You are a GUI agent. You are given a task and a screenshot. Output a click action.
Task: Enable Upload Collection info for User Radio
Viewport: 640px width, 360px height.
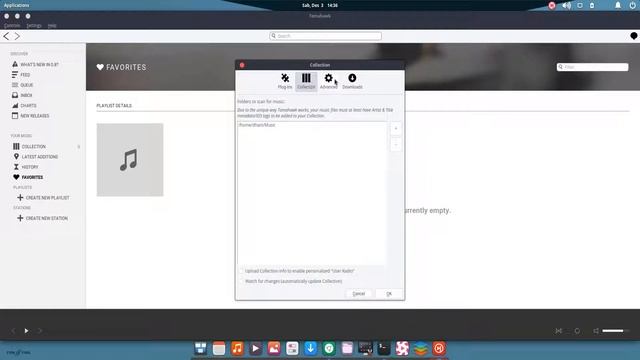click(241, 271)
